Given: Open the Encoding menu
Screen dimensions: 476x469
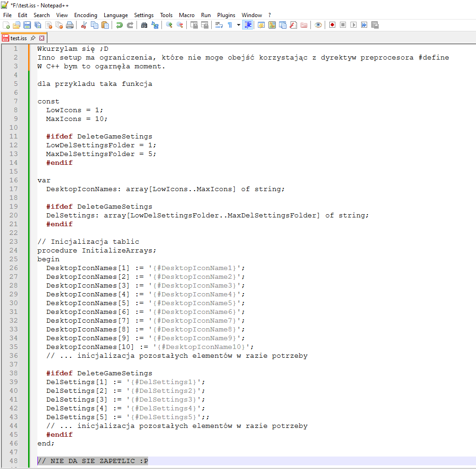Looking at the screenshot, I should pyautogui.click(x=86, y=15).
